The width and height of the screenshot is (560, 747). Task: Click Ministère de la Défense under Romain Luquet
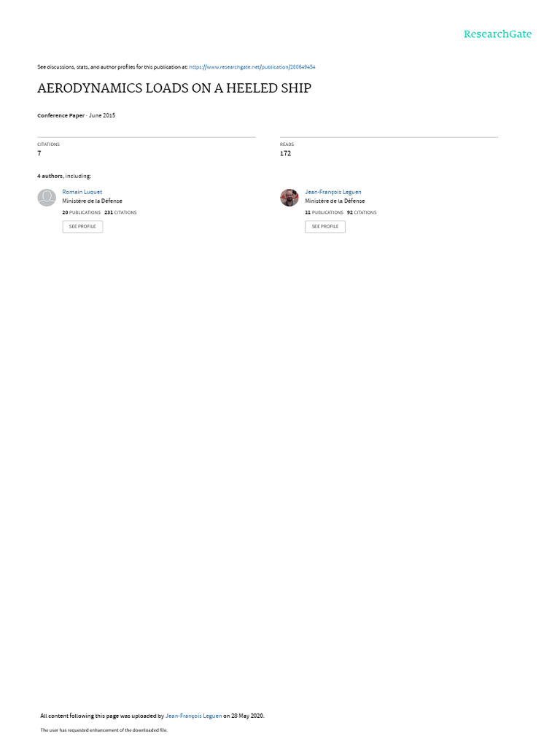92,201
